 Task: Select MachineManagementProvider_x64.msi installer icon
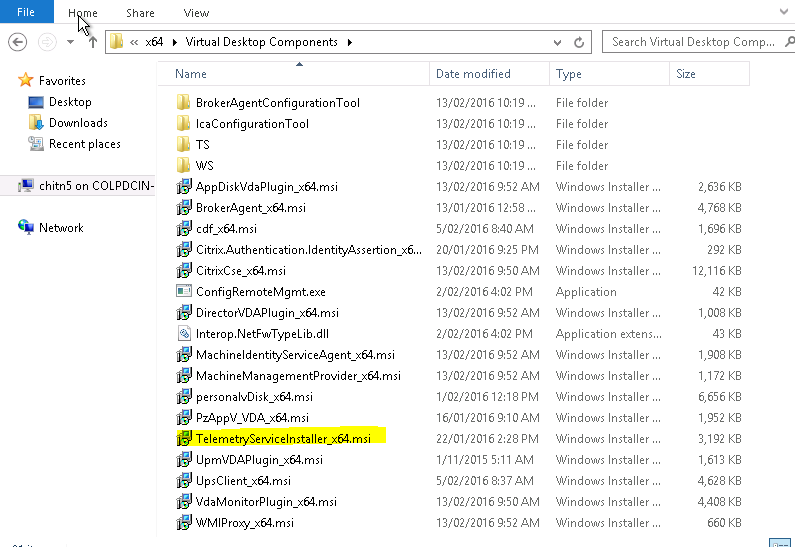pyautogui.click(x=184, y=376)
